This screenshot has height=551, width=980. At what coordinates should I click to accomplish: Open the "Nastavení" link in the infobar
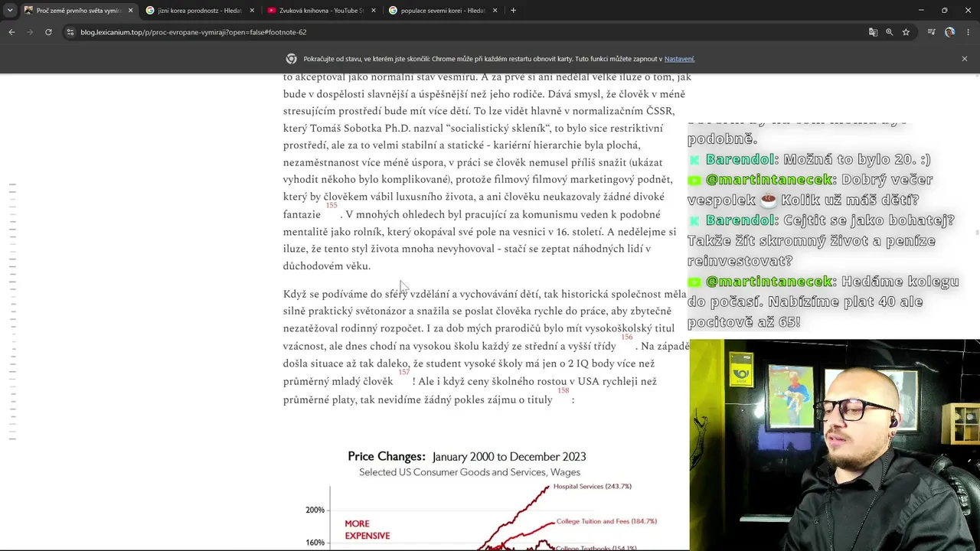(x=679, y=59)
